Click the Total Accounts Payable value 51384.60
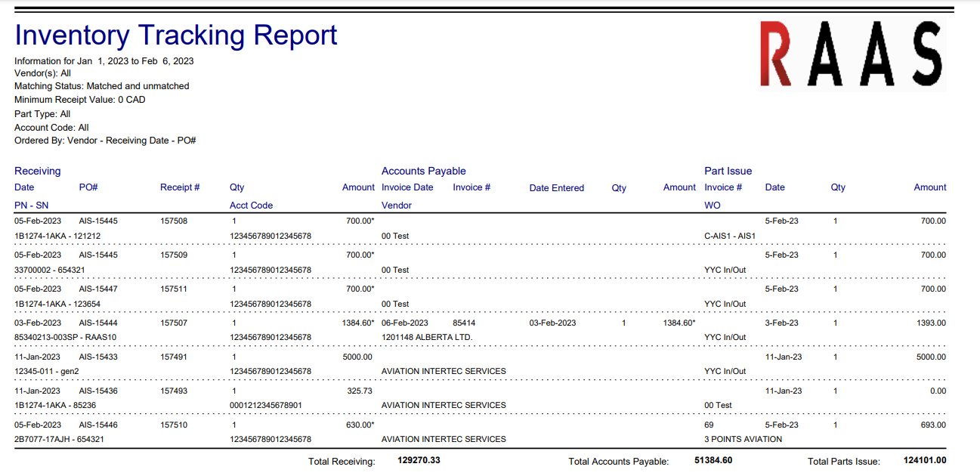The image size is (980, 476). click(x=713, y=459)
